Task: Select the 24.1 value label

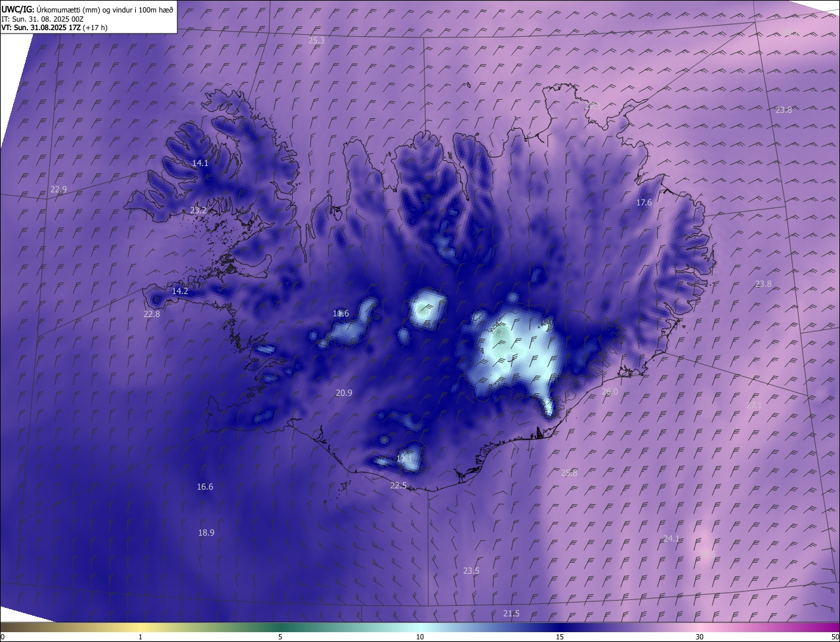Action: click(671, 539)
